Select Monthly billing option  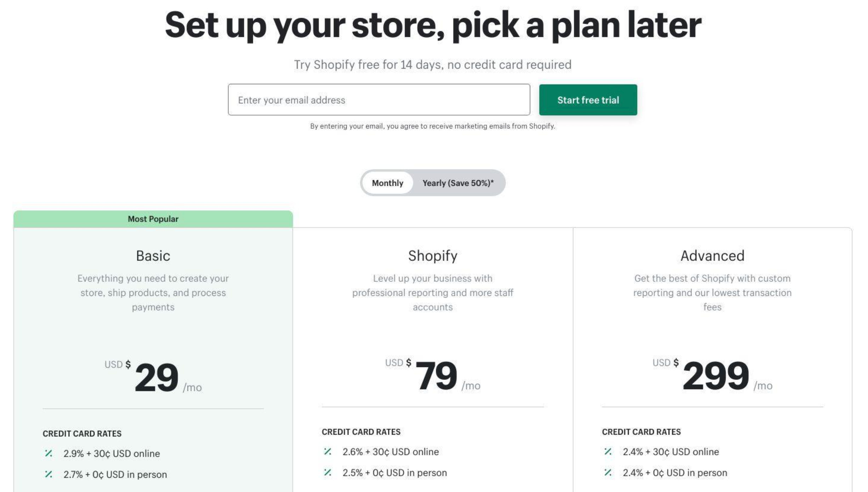(387, 183)
